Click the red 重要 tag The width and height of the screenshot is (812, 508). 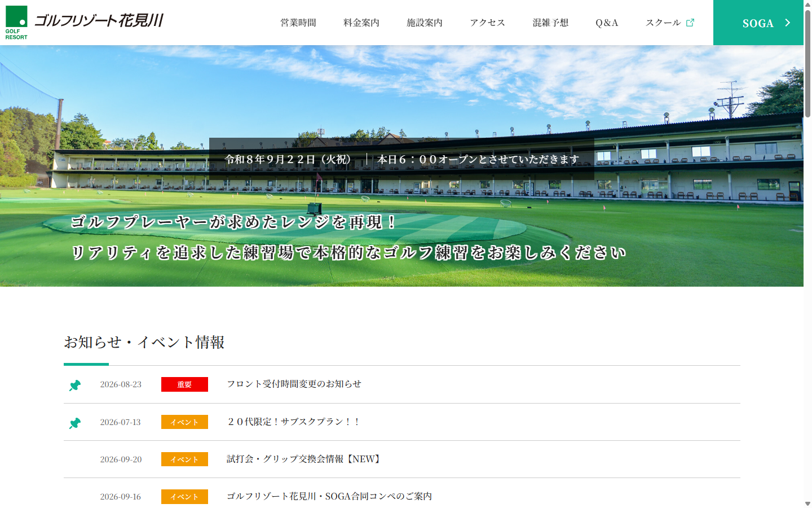184,384
